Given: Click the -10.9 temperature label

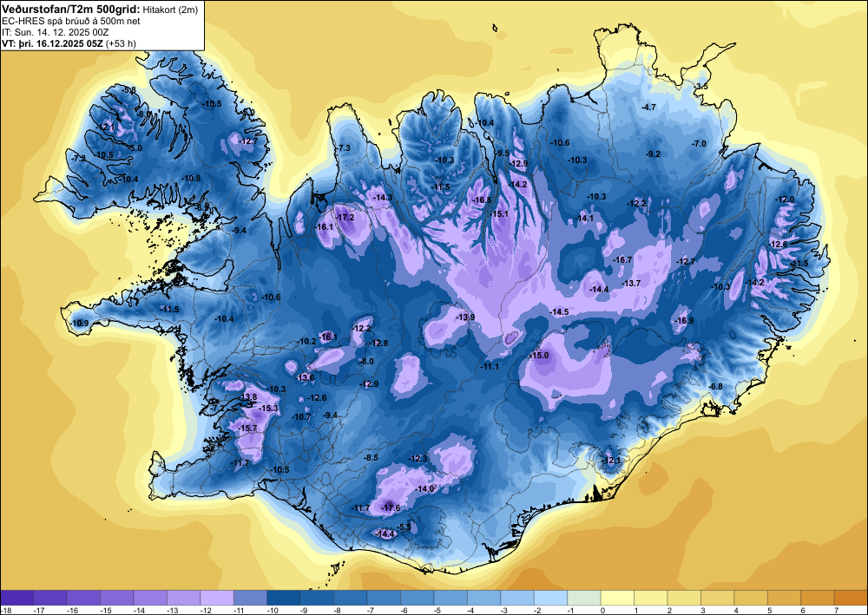Looking at the screenshot, I should pyautogui.click(x=80, y=323).
